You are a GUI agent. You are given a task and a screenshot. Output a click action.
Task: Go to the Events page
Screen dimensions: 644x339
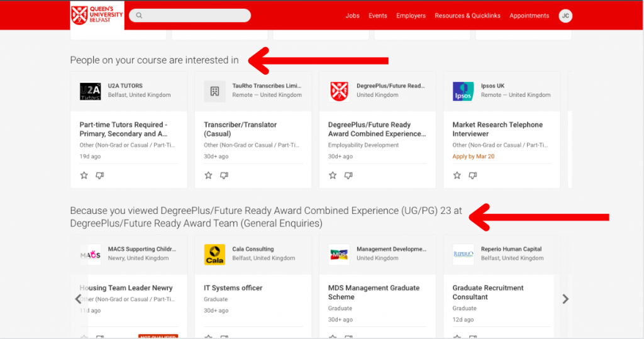tap(378, 16)
